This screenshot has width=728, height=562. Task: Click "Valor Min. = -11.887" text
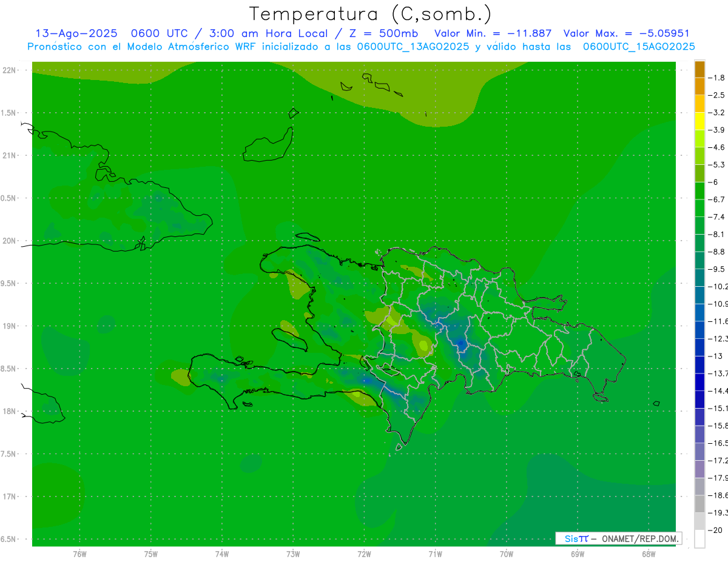493,33
